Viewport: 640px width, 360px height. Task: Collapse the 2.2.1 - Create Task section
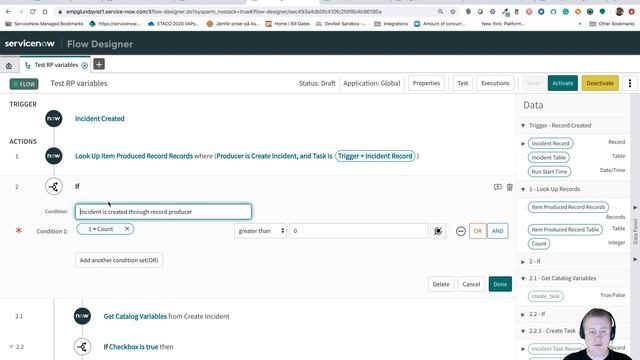point(523,331)
